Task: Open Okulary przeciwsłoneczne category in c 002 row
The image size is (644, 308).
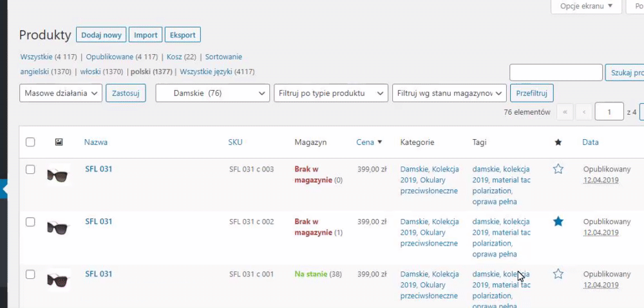Action: click(429, 238)
